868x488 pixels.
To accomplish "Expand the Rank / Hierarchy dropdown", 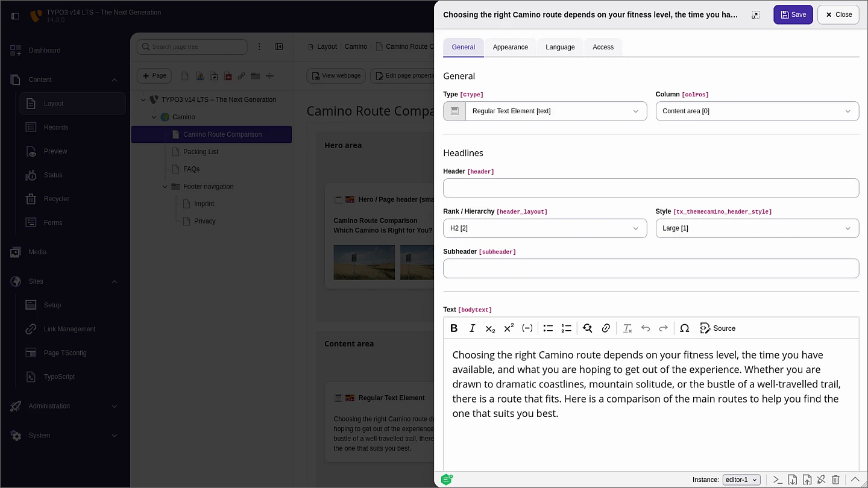I will tap(544, 228).
